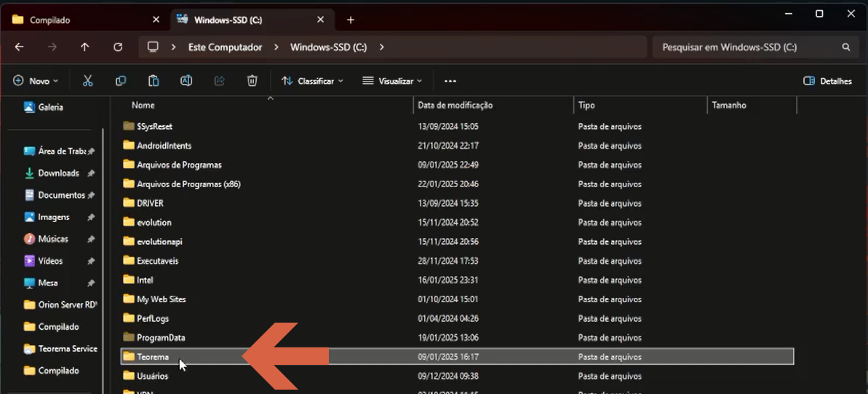Go forward with the right arrow
Screen dimensions: 868x394
pyautogui.click(x=52, y=47)
